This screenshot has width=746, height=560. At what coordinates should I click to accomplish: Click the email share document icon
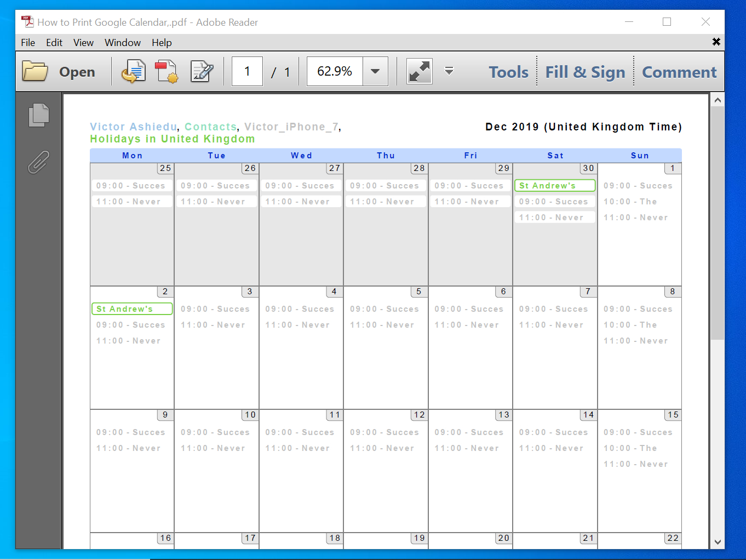click(x=133, y=71)
